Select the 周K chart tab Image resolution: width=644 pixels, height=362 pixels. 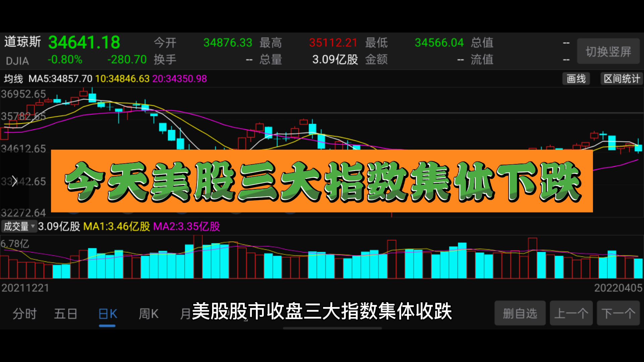coord(149,314)
